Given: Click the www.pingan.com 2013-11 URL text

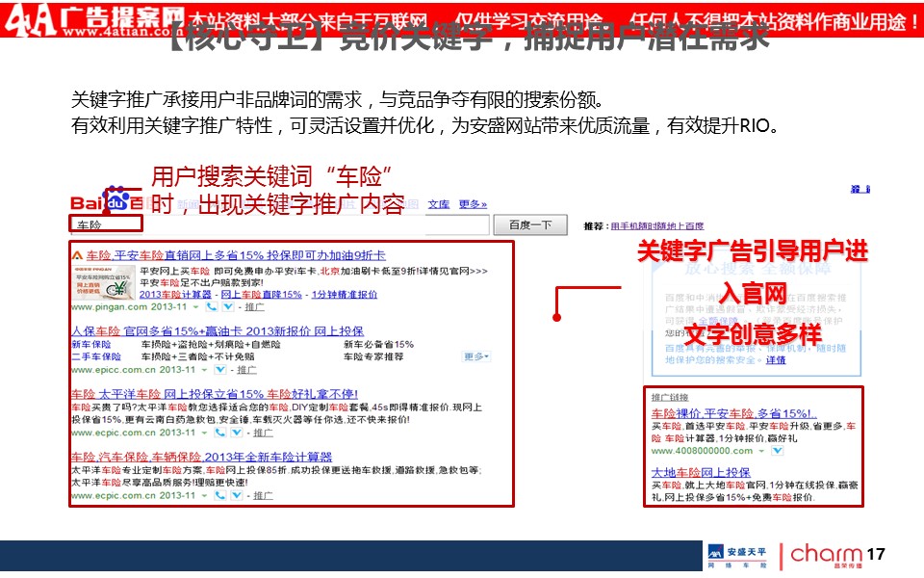Looking at the screenshot, I should click(x=129, y=306).
